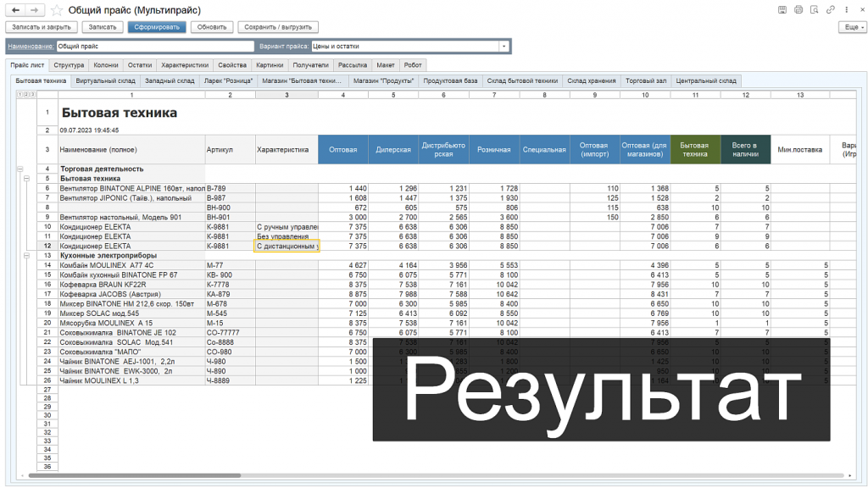Image resolution: width=868 pixels, height=488 pixels.
Task: Click the Обновить button
Action: tap(211, 27)
